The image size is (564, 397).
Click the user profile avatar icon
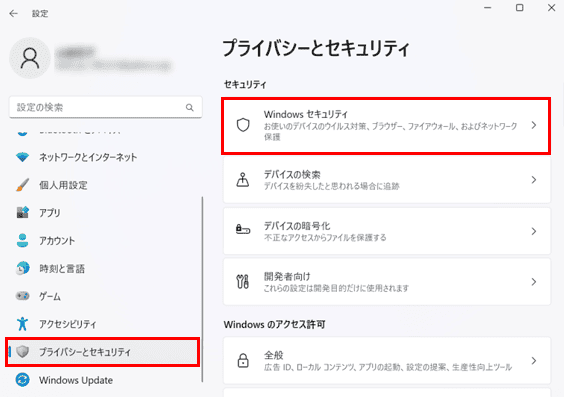coord(30,58)
